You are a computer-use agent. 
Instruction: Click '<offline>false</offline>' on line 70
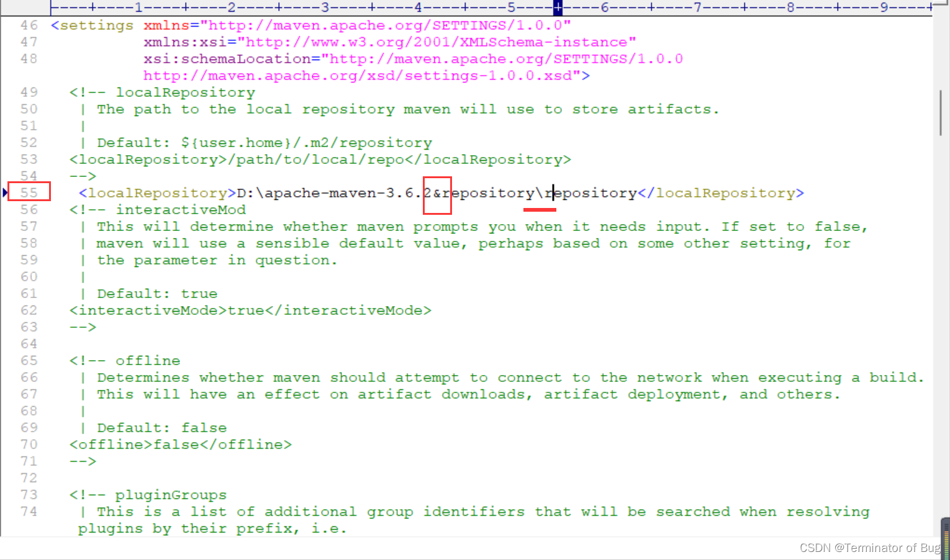pyautogui.click(x=181, y=445)
